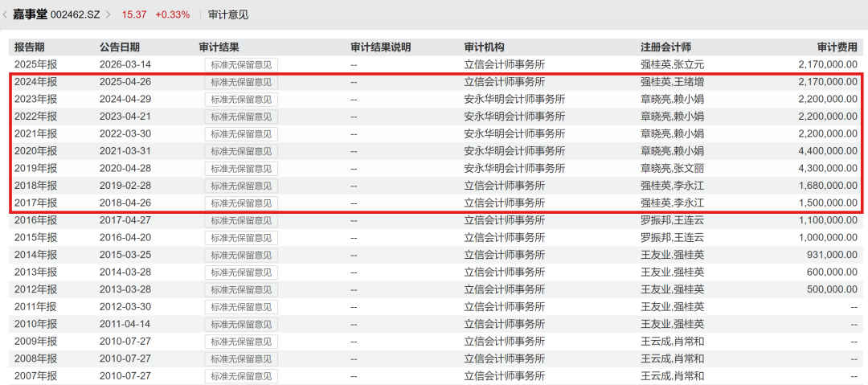Click announcement date 2025-04-26
The image size is (868, 385).
coord(125,82)
